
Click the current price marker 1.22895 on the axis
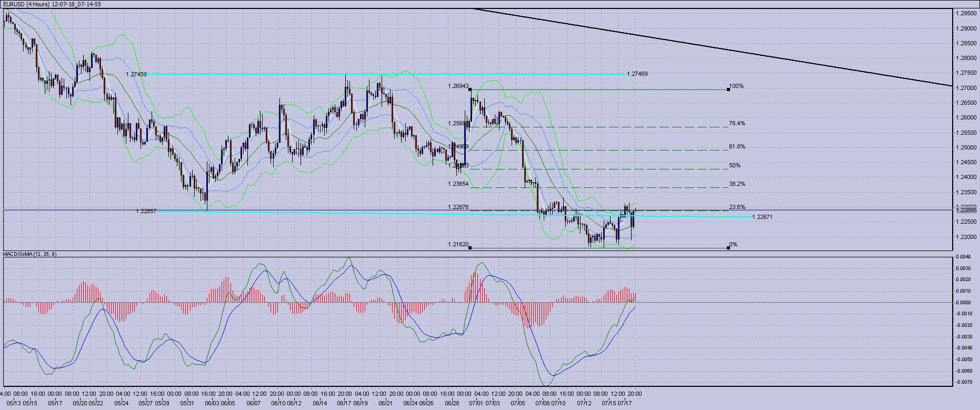click(966, 210)
